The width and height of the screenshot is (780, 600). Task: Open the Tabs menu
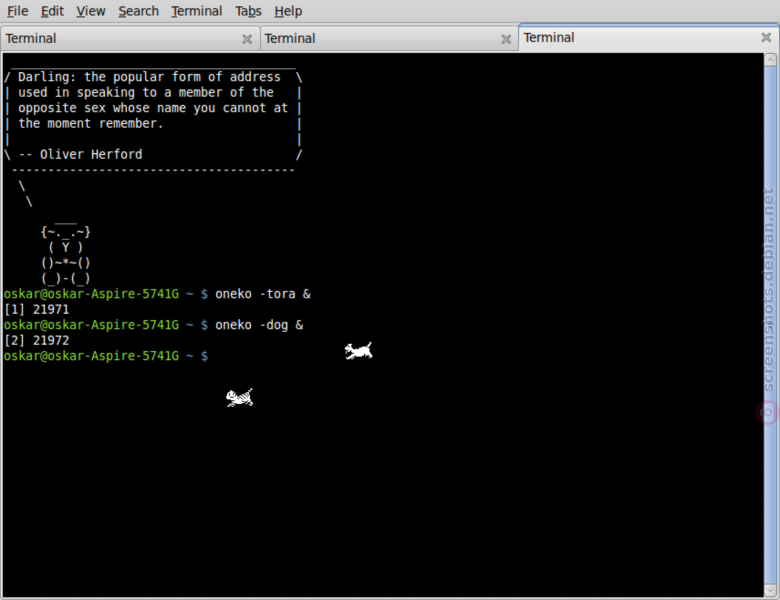pyautogui.click(x=248, y=11)
